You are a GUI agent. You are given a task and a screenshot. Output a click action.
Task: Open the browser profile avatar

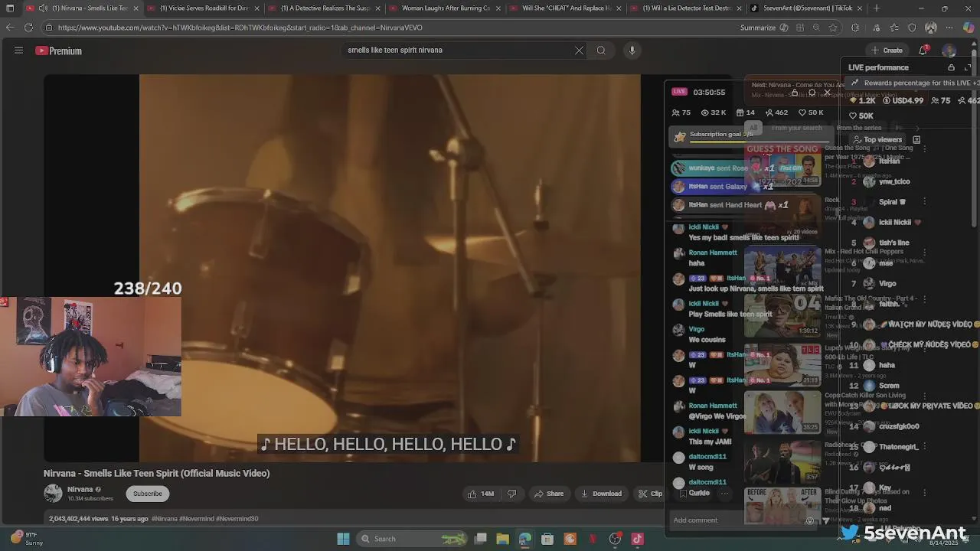coord(931,28)
